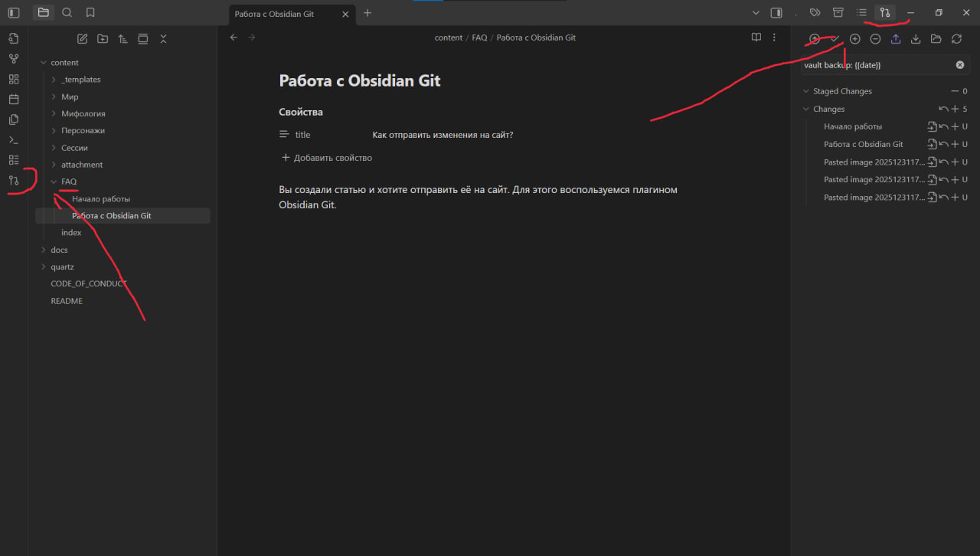Open the Bookmarks tab in sidebar
Image resolution: width=980 pixels, height=556 pixels.
tap(90, 13)
